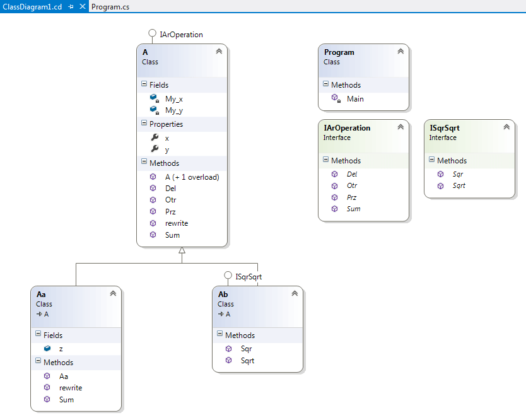Close the ClassDiagram1.cd tab
This screenshot has height=420, width=526.
coord(83,6)
